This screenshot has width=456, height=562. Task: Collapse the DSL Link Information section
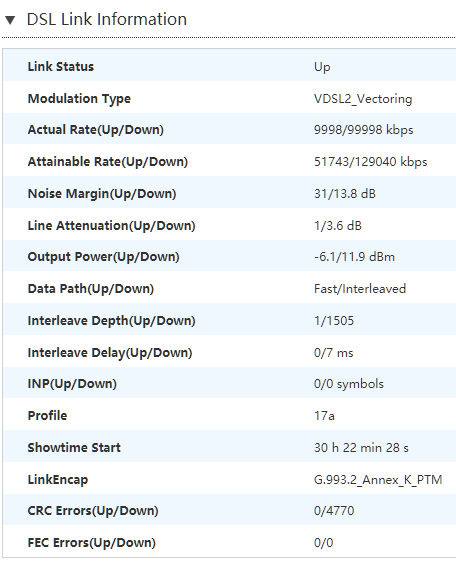tap(10, 20)
